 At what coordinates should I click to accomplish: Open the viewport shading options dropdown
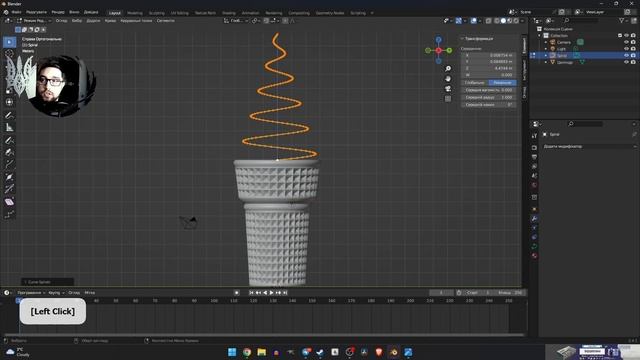522,20
